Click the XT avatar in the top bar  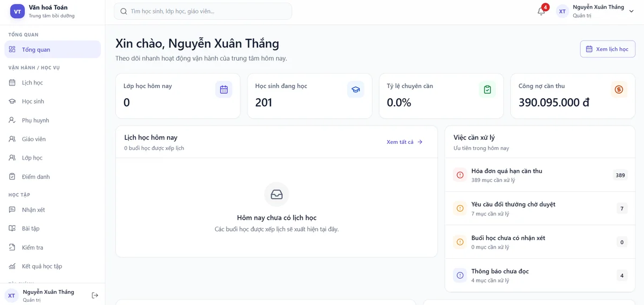pos(562,11)
